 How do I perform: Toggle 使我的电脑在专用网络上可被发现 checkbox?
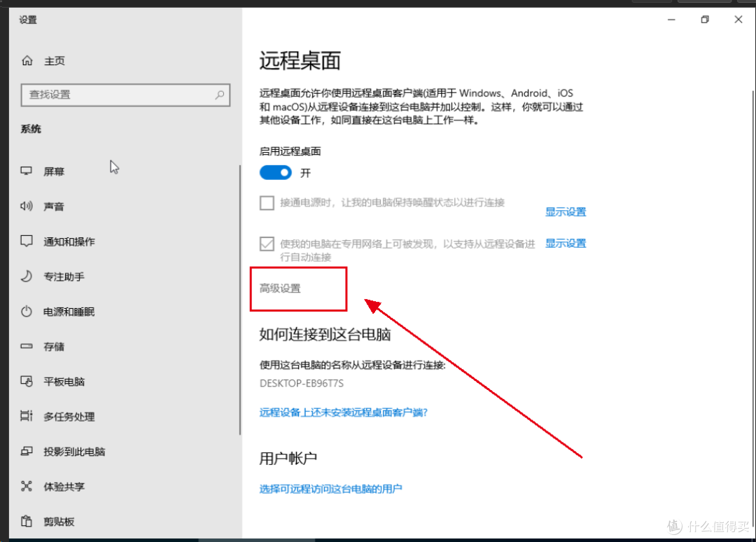click(x=267, y=244)
